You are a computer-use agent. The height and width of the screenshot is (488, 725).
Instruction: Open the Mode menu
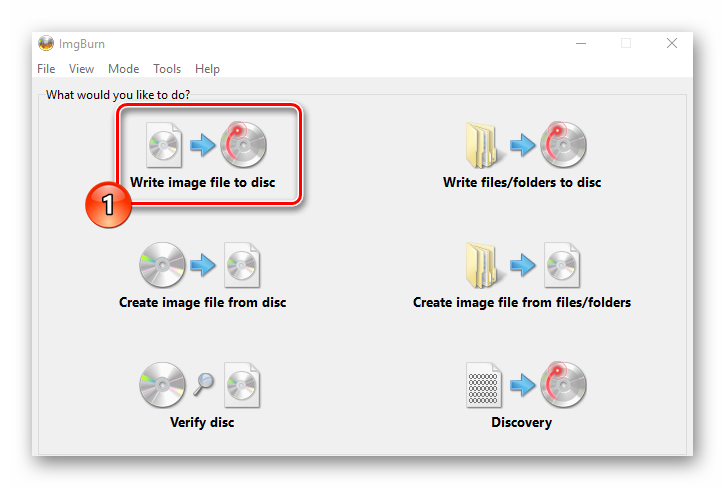123,69
